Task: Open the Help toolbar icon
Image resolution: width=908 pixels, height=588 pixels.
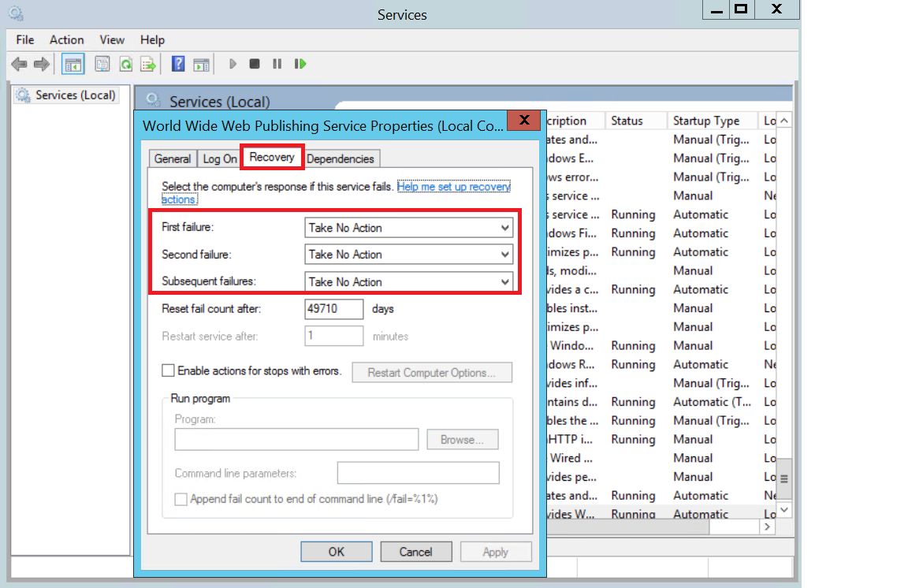Action: click(178, 64)
